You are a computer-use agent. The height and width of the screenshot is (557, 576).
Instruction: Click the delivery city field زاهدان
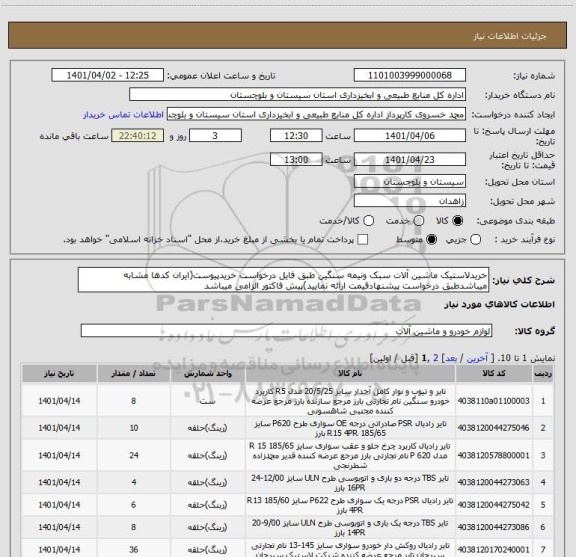(410, 201)
